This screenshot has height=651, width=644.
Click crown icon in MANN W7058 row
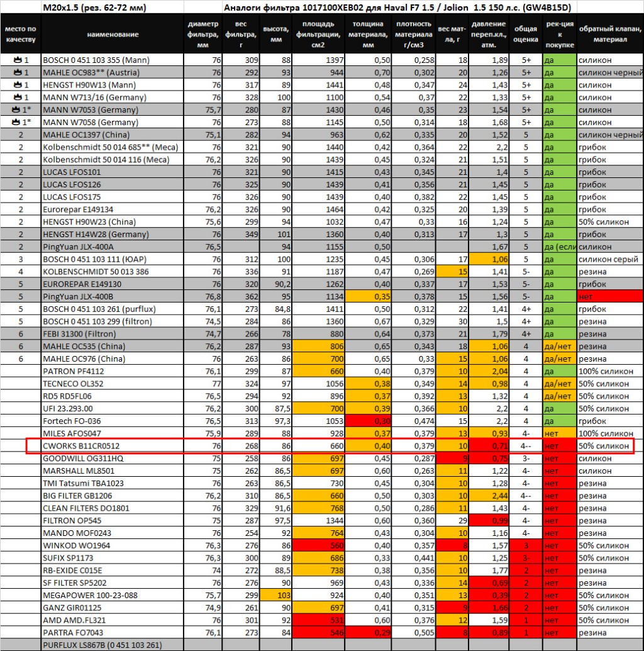(16, 122)
